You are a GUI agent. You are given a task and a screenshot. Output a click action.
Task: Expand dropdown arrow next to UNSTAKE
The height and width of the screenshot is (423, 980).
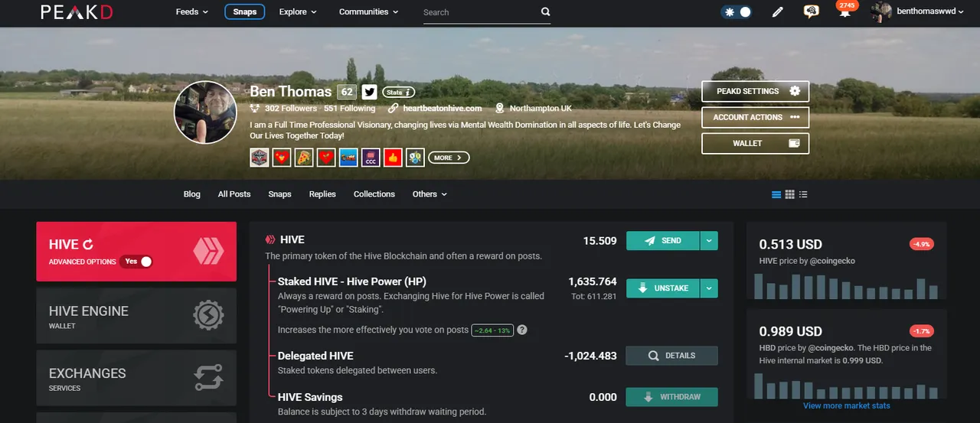(x=709, y=288)
